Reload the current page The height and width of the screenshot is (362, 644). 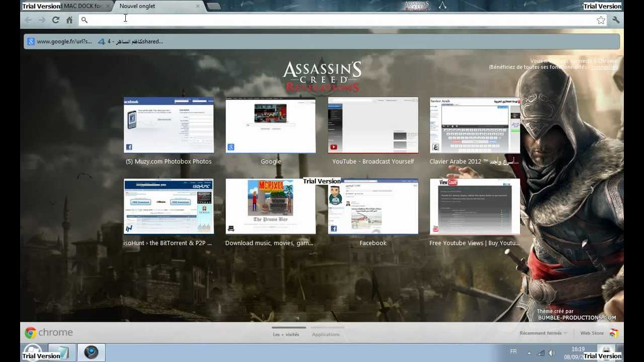pyautogui.click(x=55, y=20)
